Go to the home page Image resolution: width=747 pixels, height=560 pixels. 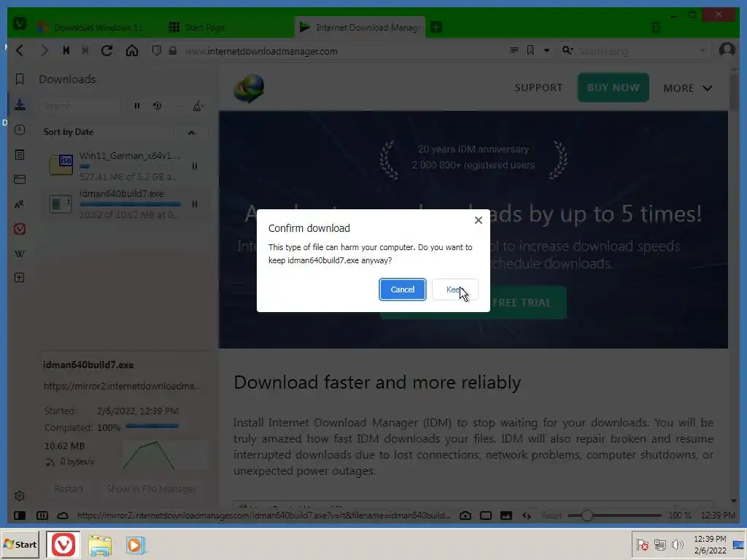click(x=132, y=50)
